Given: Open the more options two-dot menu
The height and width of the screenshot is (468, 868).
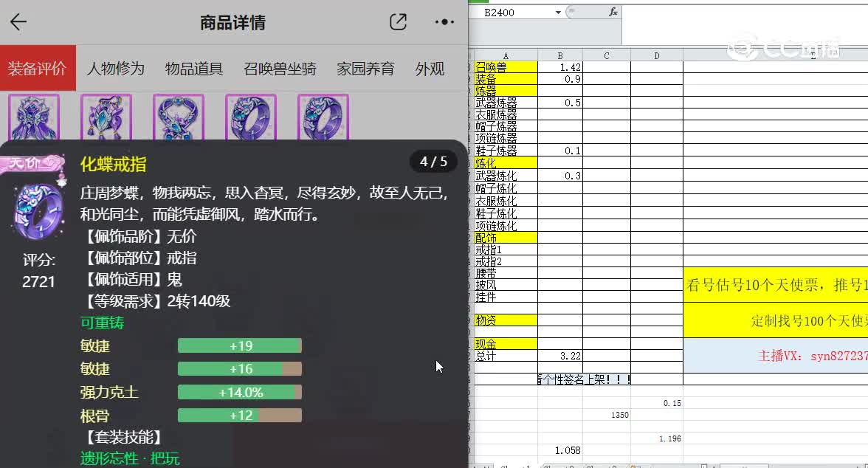Looking at the screenshot, I should click(444, 21).
